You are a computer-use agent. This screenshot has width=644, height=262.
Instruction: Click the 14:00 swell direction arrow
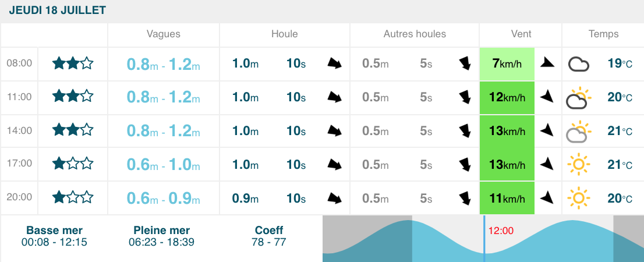tap(334, 131)
